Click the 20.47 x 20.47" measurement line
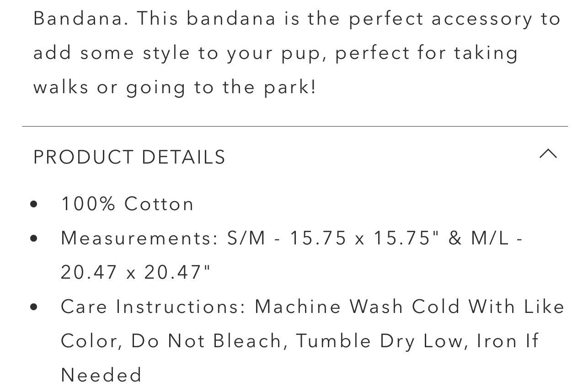 click(136, 272)
